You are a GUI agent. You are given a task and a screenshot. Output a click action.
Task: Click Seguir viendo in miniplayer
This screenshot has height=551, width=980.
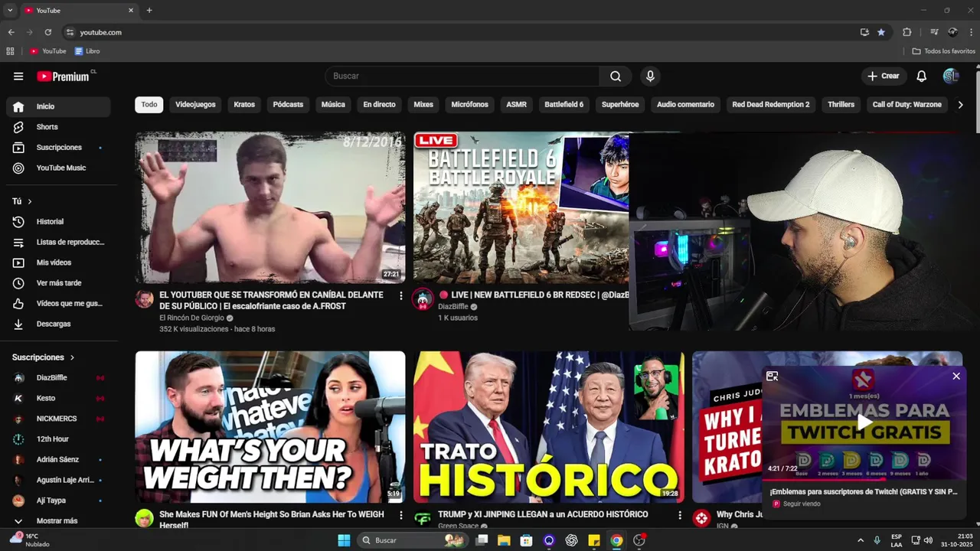click(x=802, y=504)
